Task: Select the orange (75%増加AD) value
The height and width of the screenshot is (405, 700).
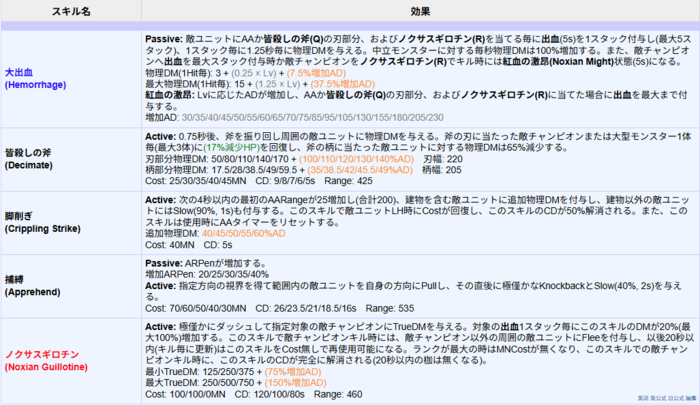Action: pyautogui.click(x=293, y=372)
